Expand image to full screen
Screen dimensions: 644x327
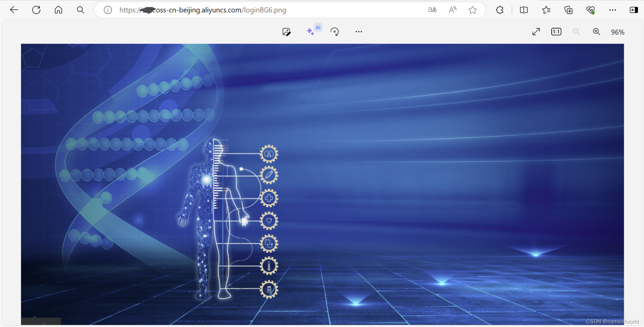point(536,32)
